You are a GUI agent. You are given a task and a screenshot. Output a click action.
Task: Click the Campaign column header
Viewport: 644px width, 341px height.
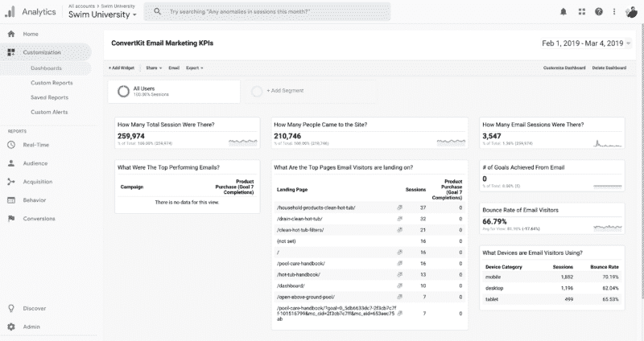[132, 187]
